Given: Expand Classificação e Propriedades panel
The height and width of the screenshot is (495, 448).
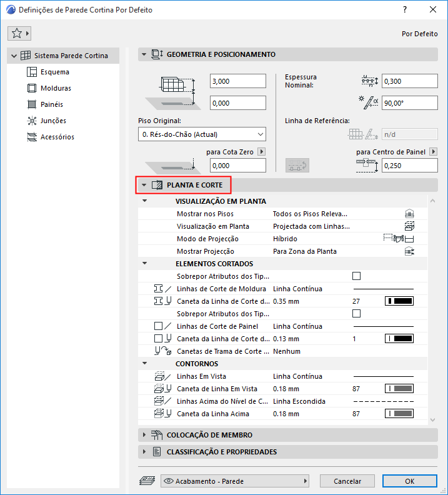Looking at the screenshot, I should pyautogui.click(x=144, y=452).
